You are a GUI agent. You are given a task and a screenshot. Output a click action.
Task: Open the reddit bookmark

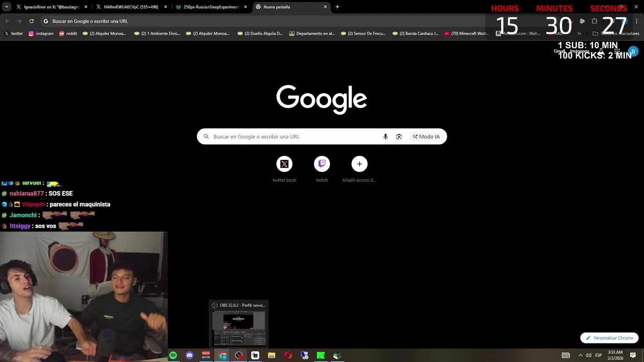pyautogui.click(x=68, y=34)
